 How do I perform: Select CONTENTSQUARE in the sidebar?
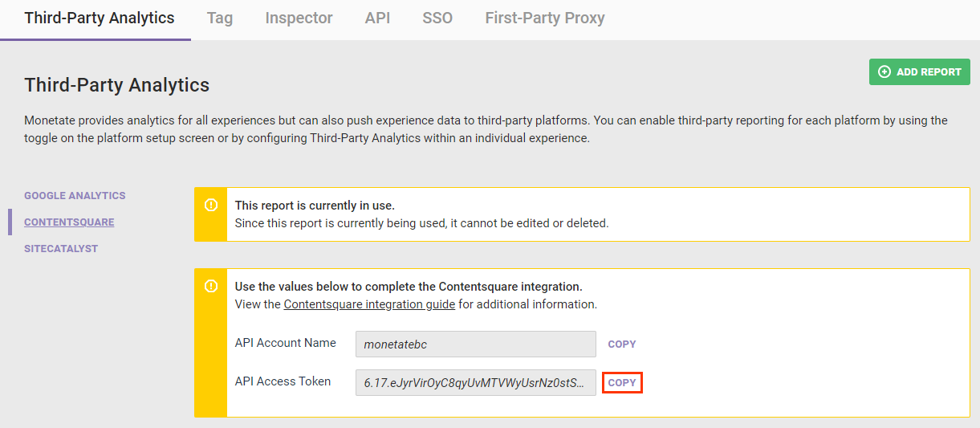coord(69,222)
